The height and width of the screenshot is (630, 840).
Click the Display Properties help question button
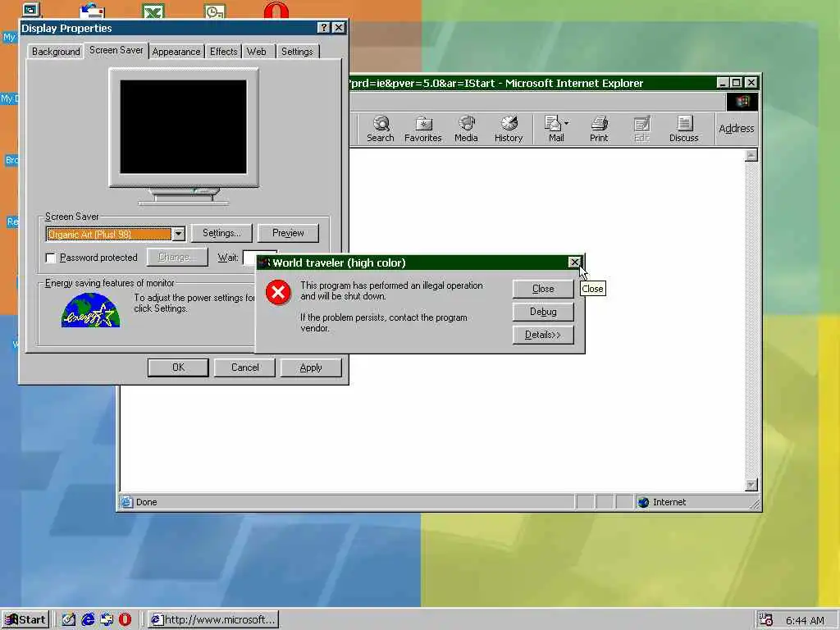[323, 28]
